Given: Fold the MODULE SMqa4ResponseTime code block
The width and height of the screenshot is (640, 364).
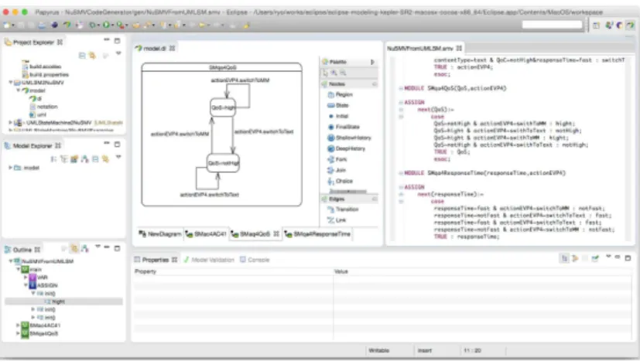Looking at the screenshot, I should (401, 173).
